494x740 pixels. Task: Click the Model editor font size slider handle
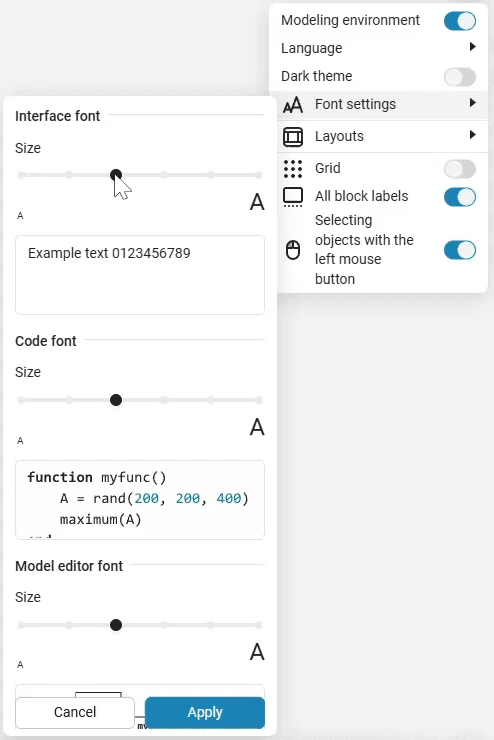click(116, 625)
